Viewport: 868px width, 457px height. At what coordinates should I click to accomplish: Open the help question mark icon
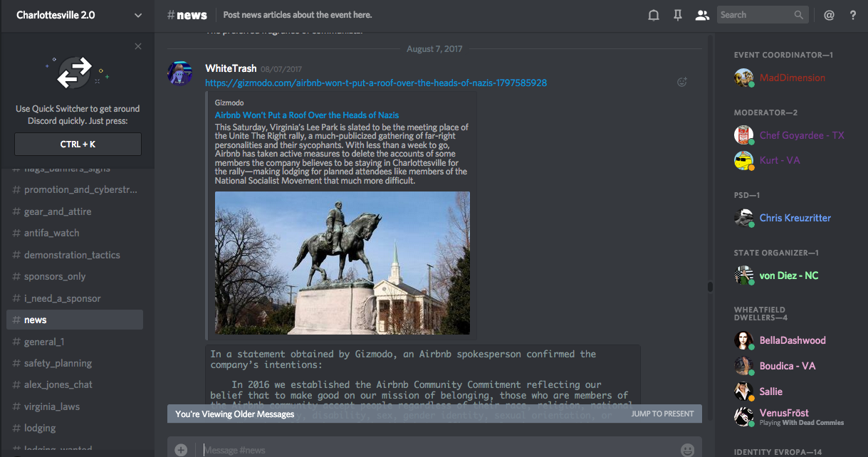click(x=853, y=15)
